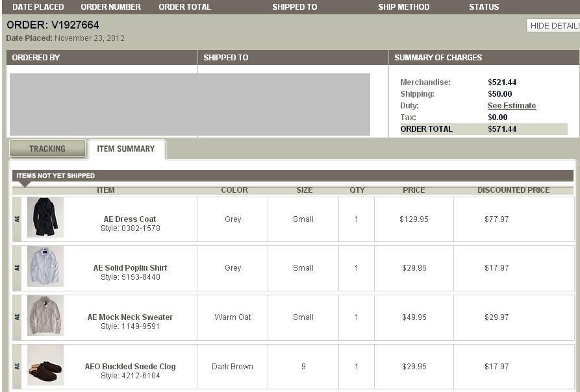Click the Items Not Yet Shipped heading

click(x=55, y=176)
